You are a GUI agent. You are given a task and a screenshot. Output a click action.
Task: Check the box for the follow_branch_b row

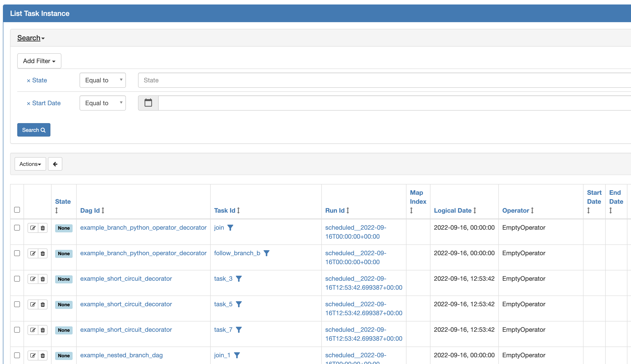(x=17, y=253)
